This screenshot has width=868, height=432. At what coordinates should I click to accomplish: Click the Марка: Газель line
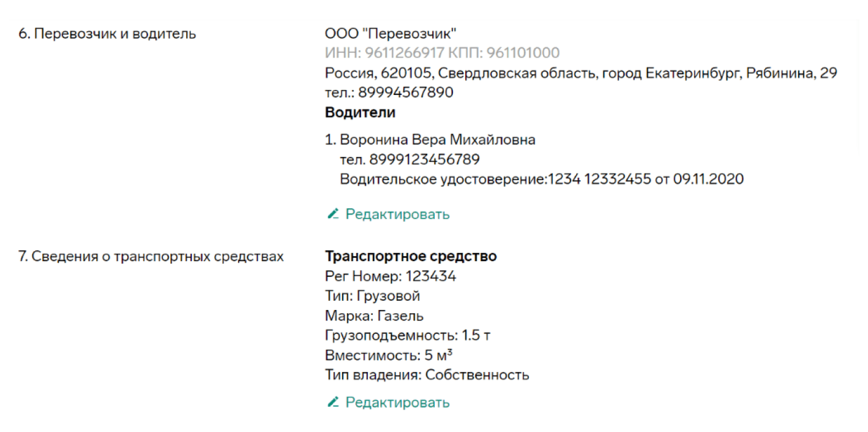click(x=374, y=316)
